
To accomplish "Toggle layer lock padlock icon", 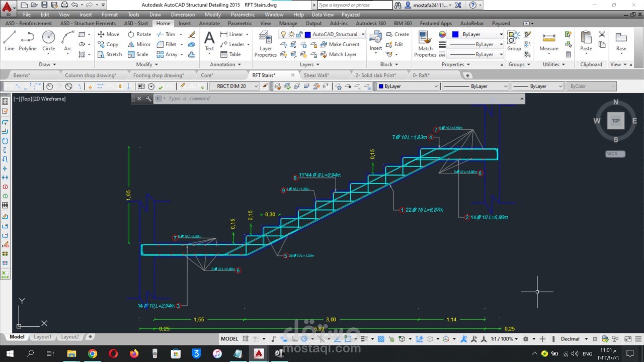I will tap(299, 34).
